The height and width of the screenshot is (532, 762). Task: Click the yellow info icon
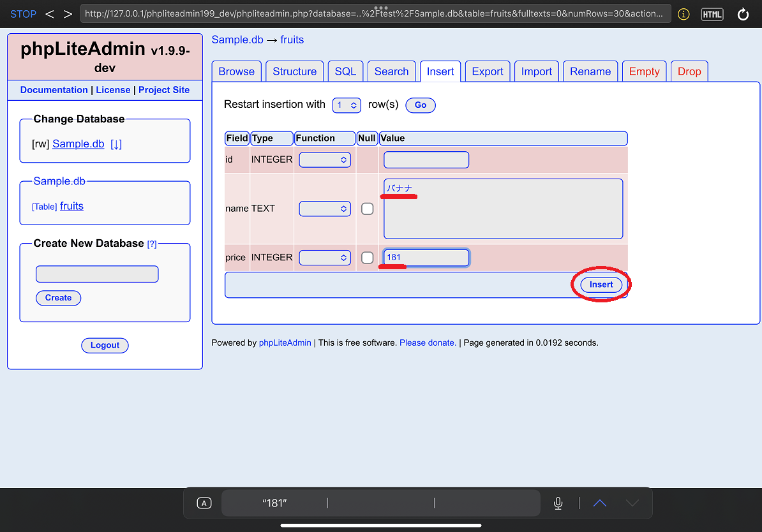684,14
